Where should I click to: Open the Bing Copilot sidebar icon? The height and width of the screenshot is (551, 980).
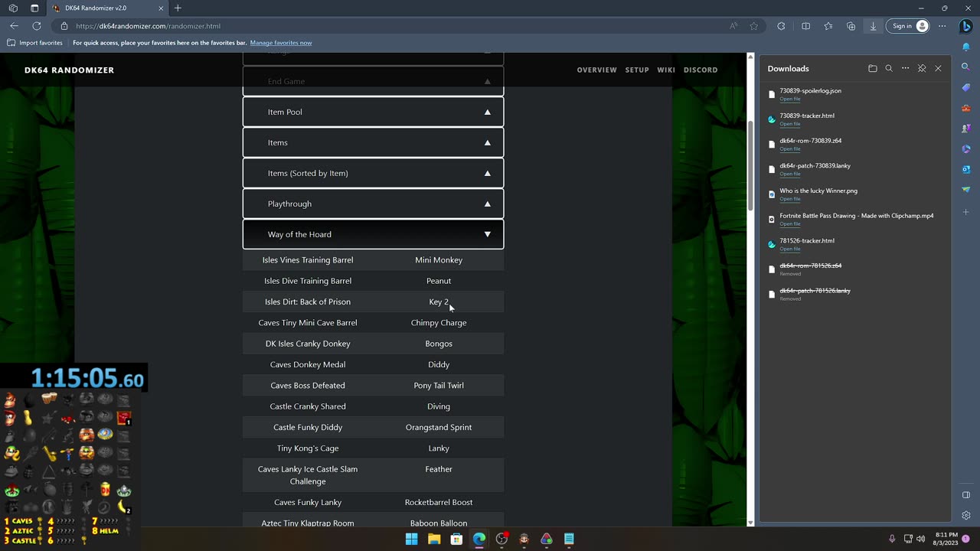coord(965,26)
